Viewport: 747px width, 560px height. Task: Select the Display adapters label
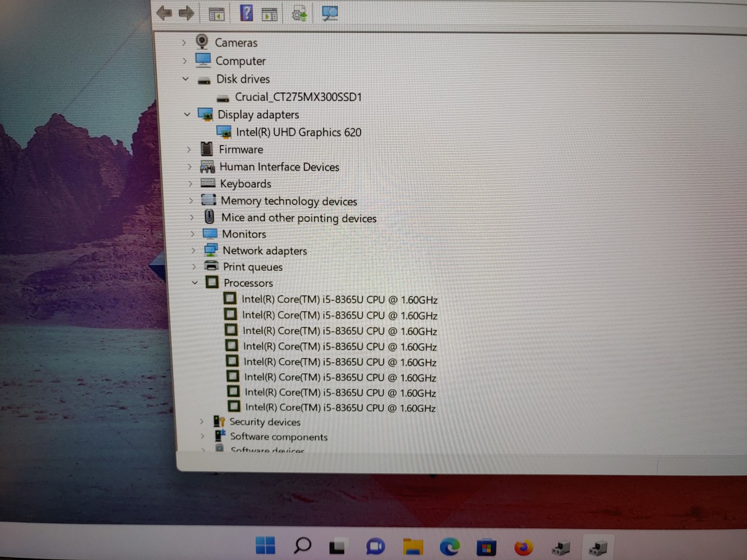tap(258, 114)
